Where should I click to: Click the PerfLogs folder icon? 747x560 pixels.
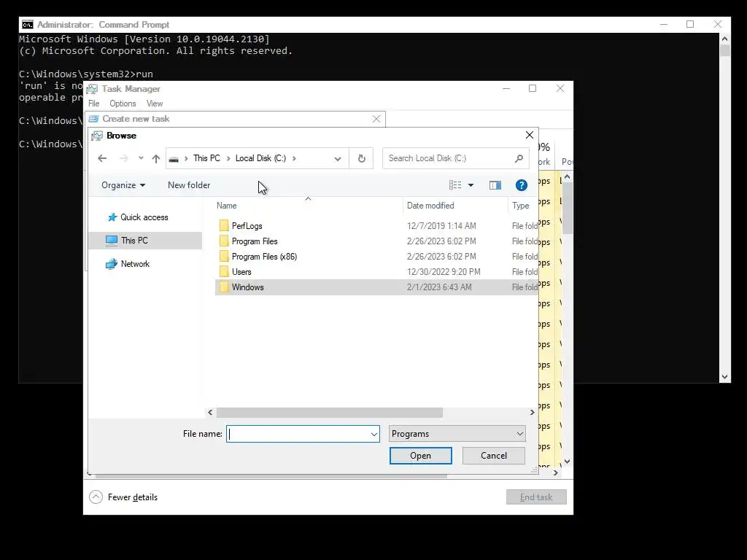point(224,225)
